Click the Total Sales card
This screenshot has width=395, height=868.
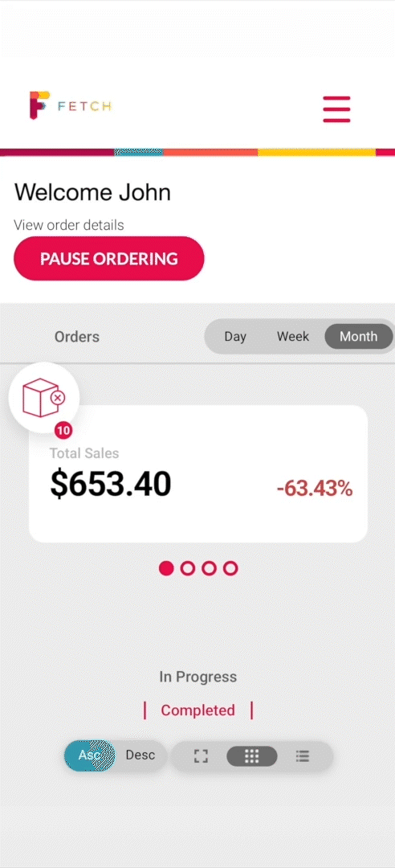click(198, 474)
